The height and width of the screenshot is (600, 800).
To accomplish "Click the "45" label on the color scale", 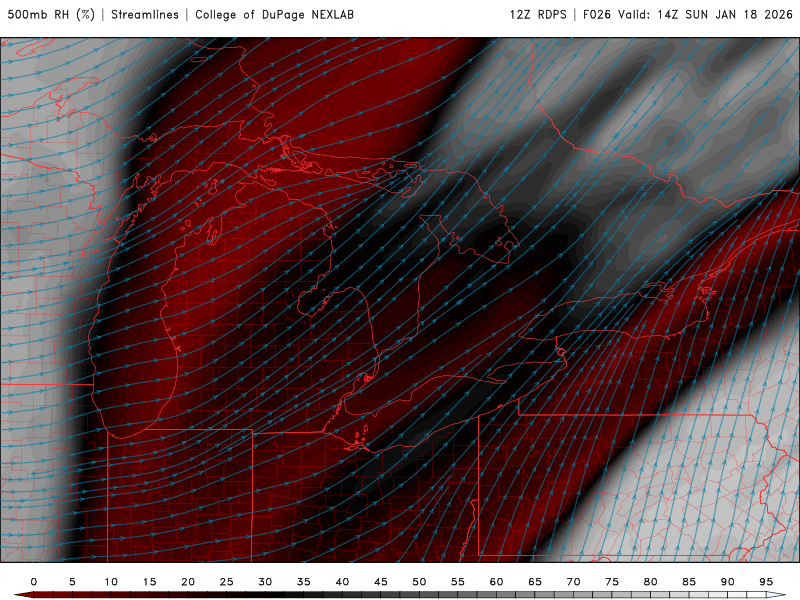I will (381, 582).
